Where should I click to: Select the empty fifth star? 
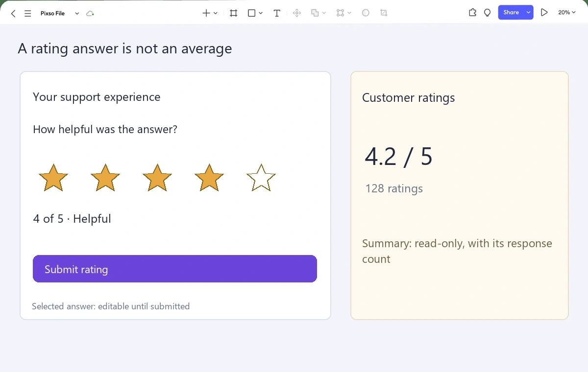click(261, 178)
